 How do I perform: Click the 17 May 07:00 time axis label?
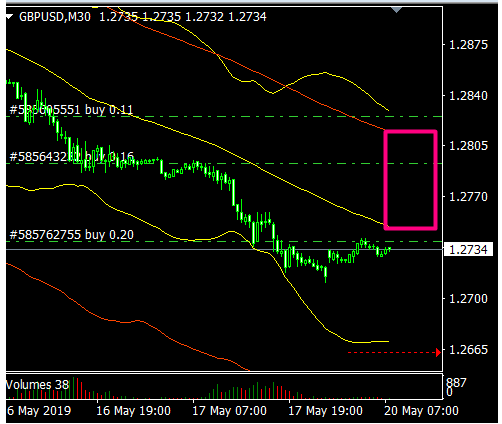230,411
